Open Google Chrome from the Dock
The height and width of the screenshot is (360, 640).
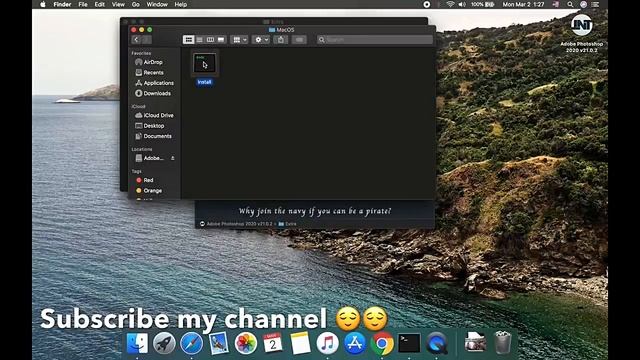(x=382, y=343)
